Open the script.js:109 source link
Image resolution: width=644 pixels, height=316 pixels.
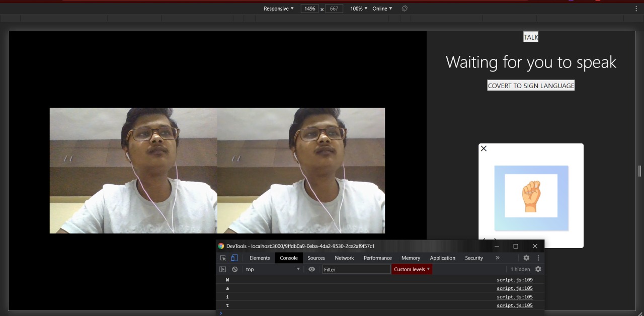(515, 280)
